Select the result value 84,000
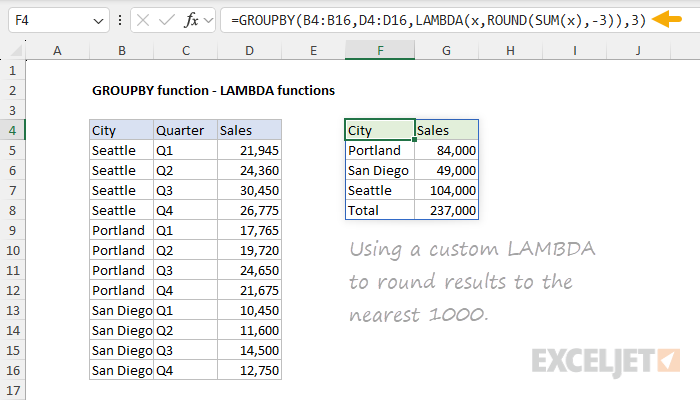This screenshot has height=400, width=700. (x=447, y=150)
